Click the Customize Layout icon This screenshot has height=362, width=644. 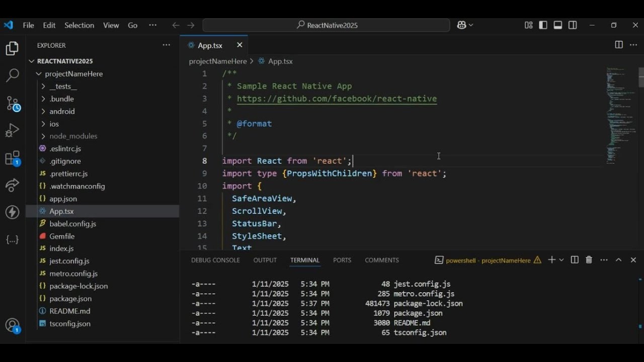point(528,25)
